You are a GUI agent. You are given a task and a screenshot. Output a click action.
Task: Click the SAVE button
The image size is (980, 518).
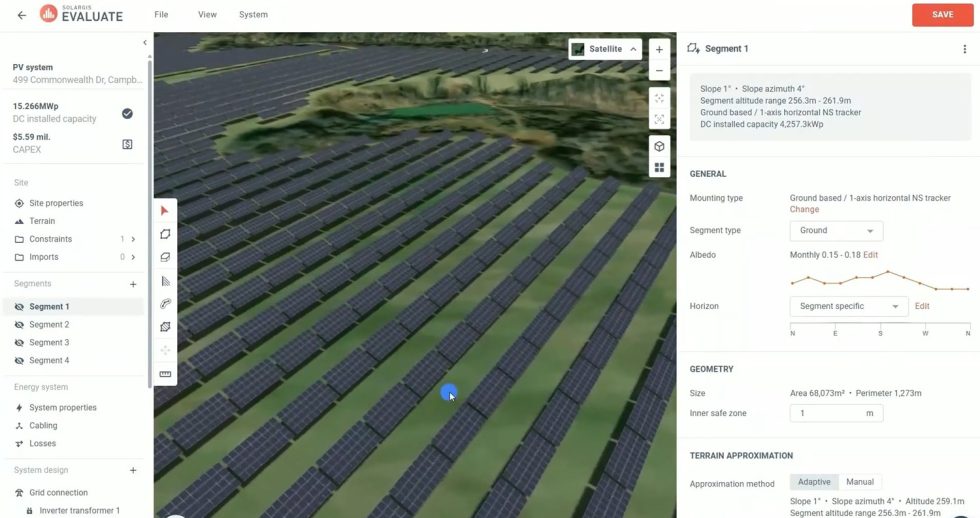tap(942, 14)
